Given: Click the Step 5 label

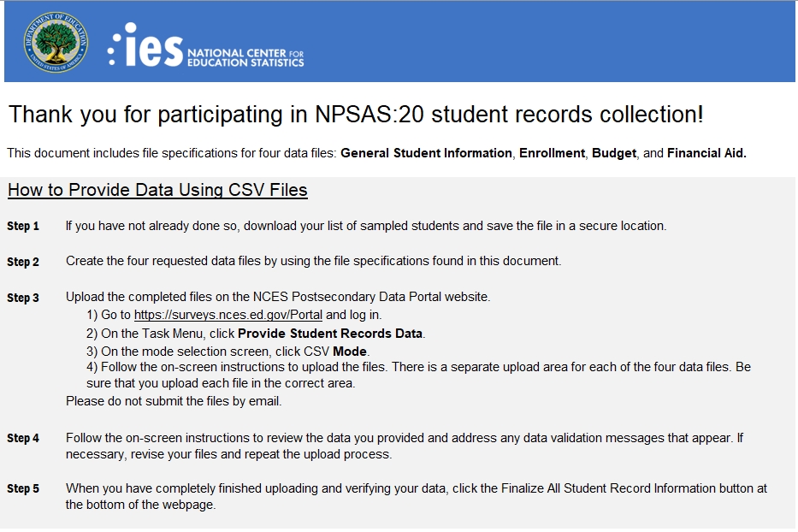Looking at the screenshot, I should click(23, 489).
